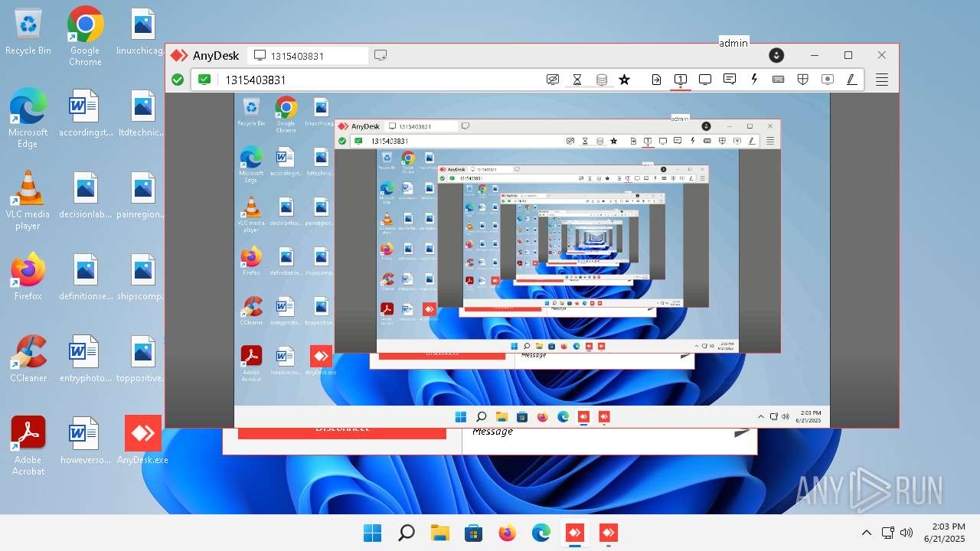Open CCleaner desktop shortcut
This screenshot has width=980, height=551.
[x=28, y=358]
